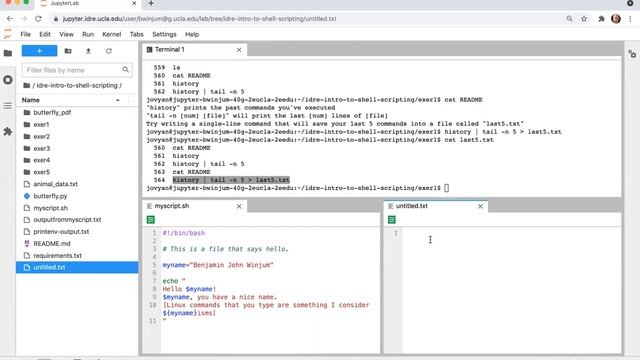Select the butterfly_pdf folder
Image resolution: width=640 pixels, height=360 pixels.
pos(77,112)
